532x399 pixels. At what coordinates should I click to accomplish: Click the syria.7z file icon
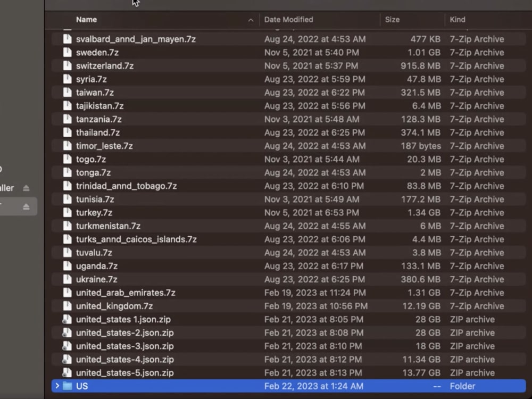(x=68, y=79)
